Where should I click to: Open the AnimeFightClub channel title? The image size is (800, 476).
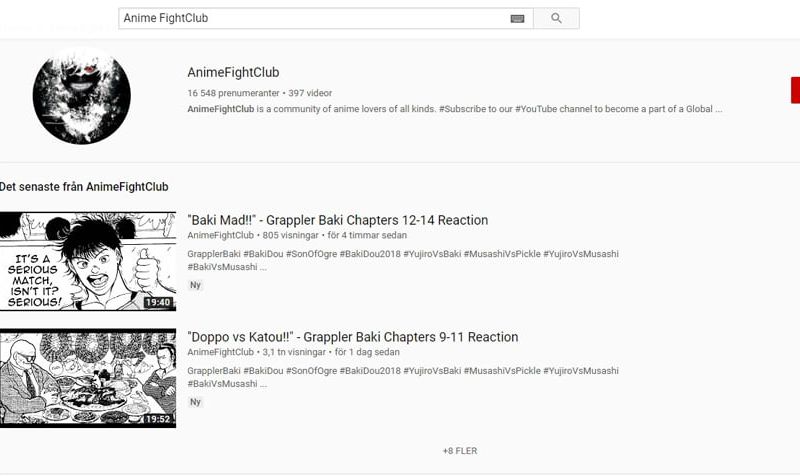(233, 72)
